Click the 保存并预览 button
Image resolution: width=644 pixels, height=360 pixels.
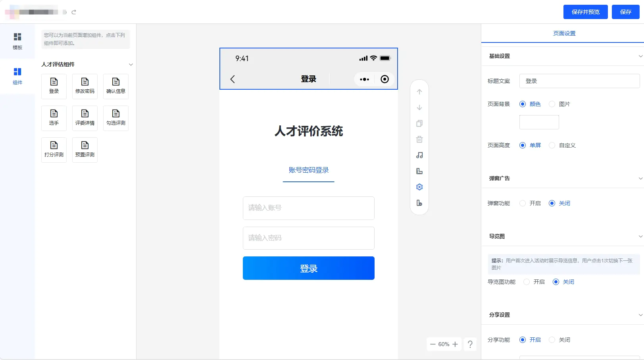[585, 12]
